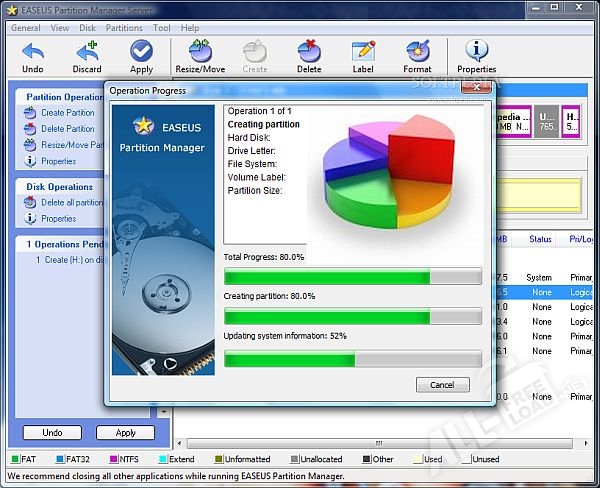Choose Delete all partitions under Disk Operations
The height and width of the screenshot is (488, 600).
tap(70, 203)
